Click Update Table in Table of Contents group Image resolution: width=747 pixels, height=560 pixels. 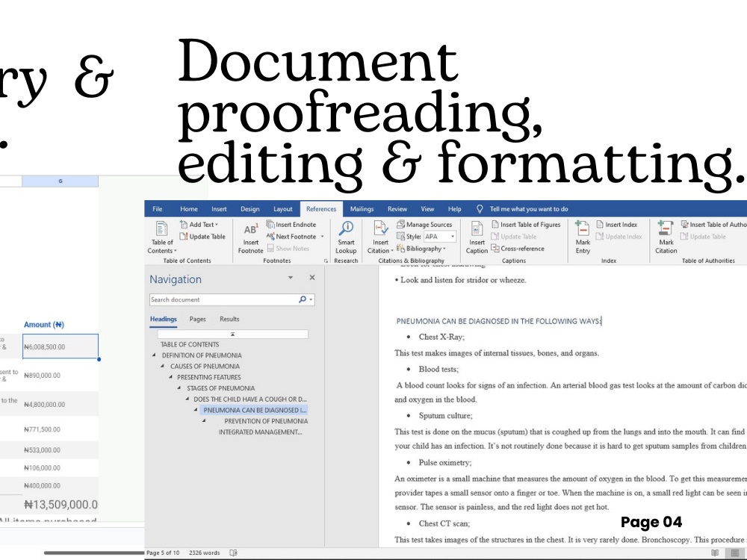(x=202, y=236)
